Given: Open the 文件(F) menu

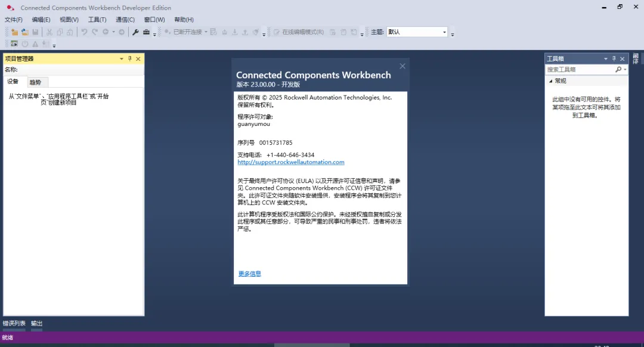Looking at the screenshot, I should pyautogui.click(x=14, y=20).
